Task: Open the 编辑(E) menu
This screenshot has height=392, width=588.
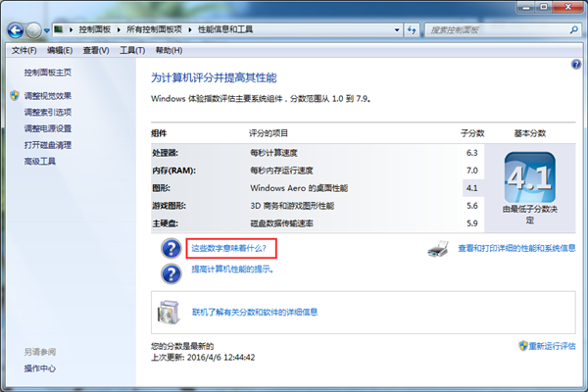Action: pos(60,50)
